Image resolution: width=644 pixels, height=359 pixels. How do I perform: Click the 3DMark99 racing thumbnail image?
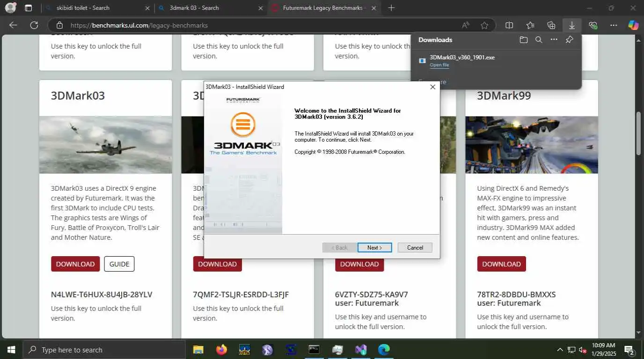coord(532,145)
